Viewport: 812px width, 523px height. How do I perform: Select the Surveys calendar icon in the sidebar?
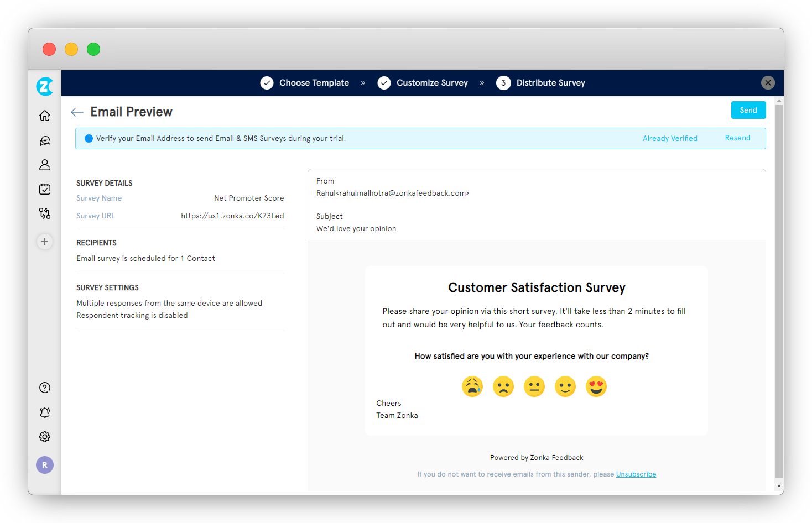pos(45,189)
